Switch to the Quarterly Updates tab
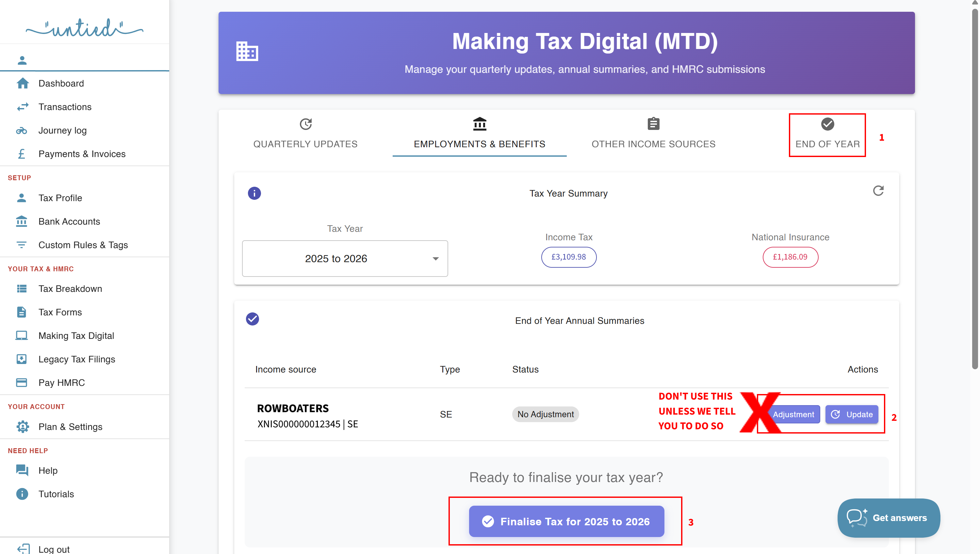Viewport: 980px width, 554px height. click(x=305, y=134)
